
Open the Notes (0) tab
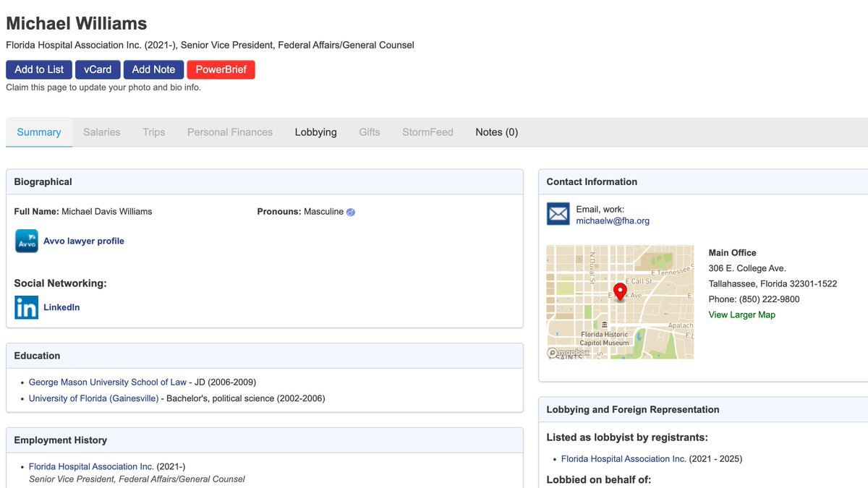[497, 132]
